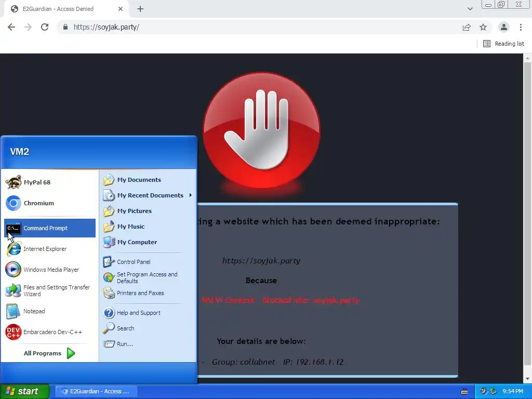Expand All Programs list
The width and height of the screenshot is (532, 399).
coord(49,353)
